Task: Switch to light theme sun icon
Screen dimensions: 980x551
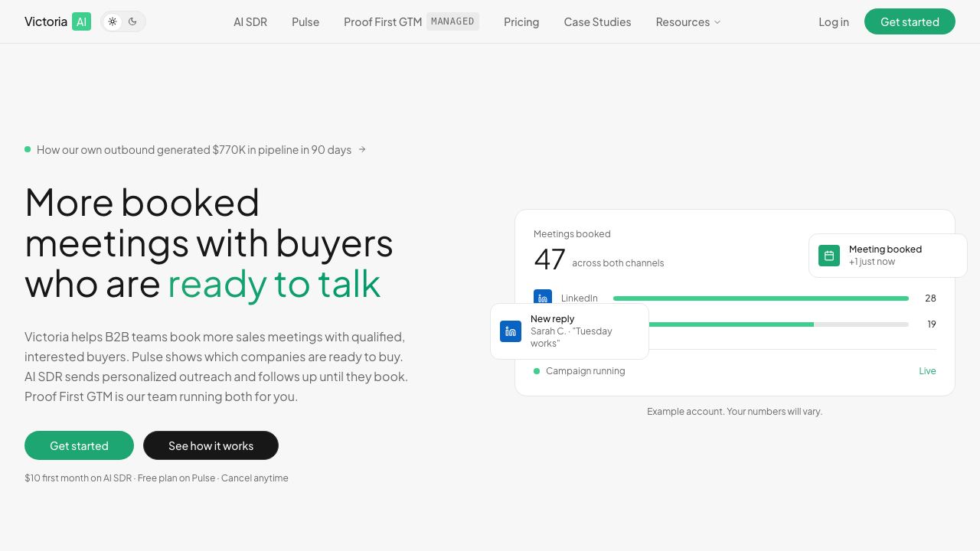Action: click(x=113, y=21)
